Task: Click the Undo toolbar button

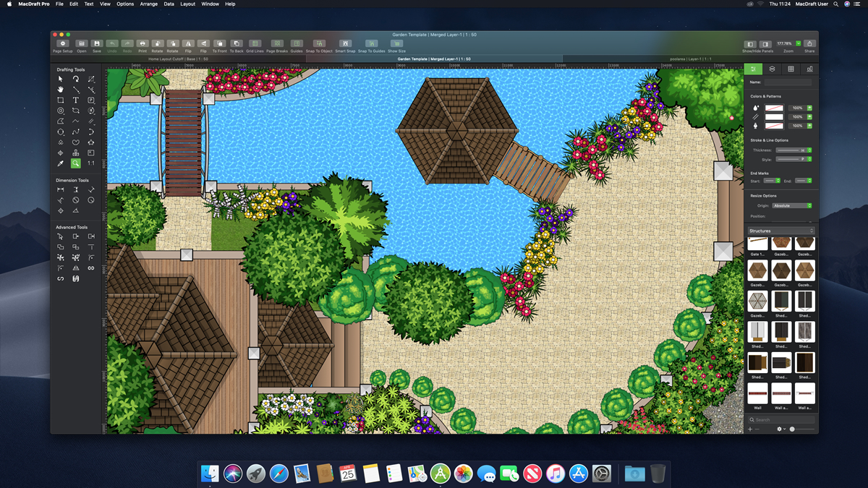Action: 112,46
